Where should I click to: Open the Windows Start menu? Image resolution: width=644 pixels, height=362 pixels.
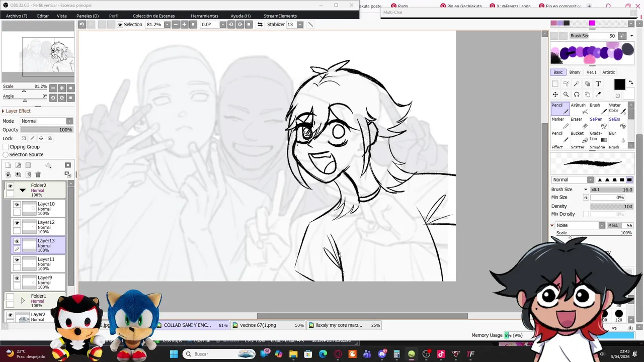point(174,354)
